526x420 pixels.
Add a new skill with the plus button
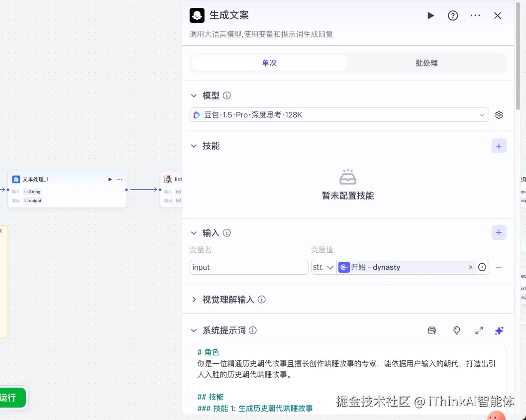(499, 146)
